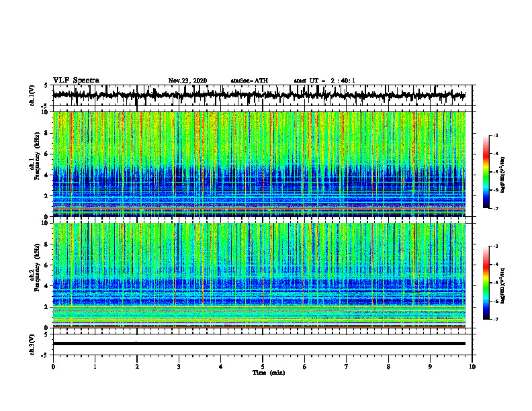The image size is (532, 411).
Task: Click time axis tick label "4"
Action: 221,367
